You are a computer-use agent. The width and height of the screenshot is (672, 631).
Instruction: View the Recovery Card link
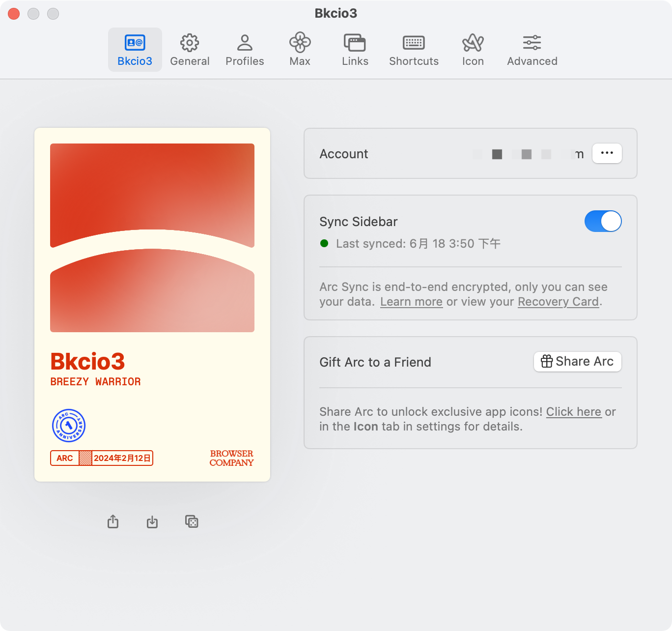pos(559,302)
